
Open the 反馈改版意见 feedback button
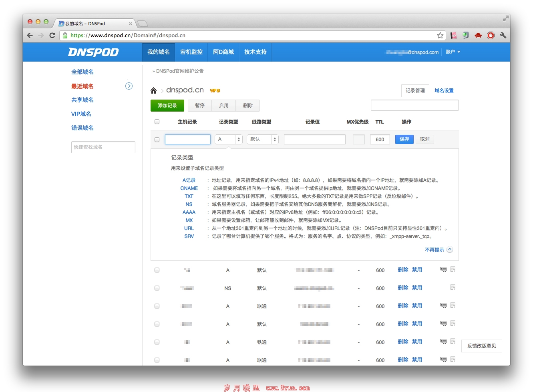pyautogui.click(x=482, y=346)
